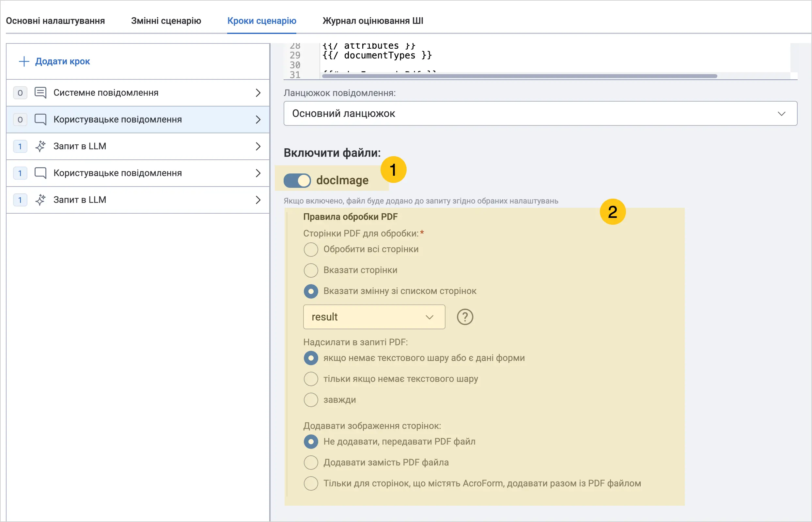Viewport: 812px width, 522px height.
Task: Click the sparkle icon of the last Запит в LLM
Action: coord(40,200)
